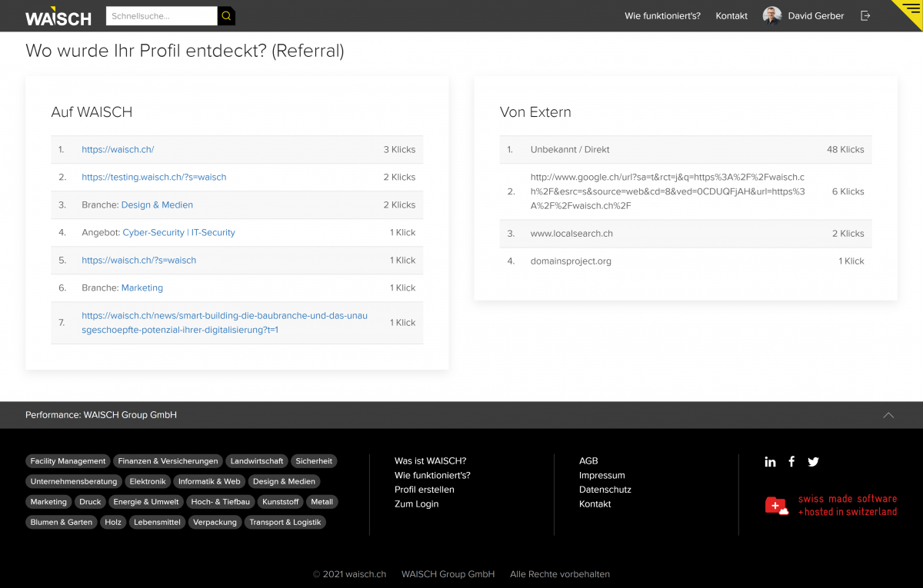Viewport: 923px width, 588px height.
Task: Open the Impressum footer link
Action: pyautogui.click(x=602, y=476)
